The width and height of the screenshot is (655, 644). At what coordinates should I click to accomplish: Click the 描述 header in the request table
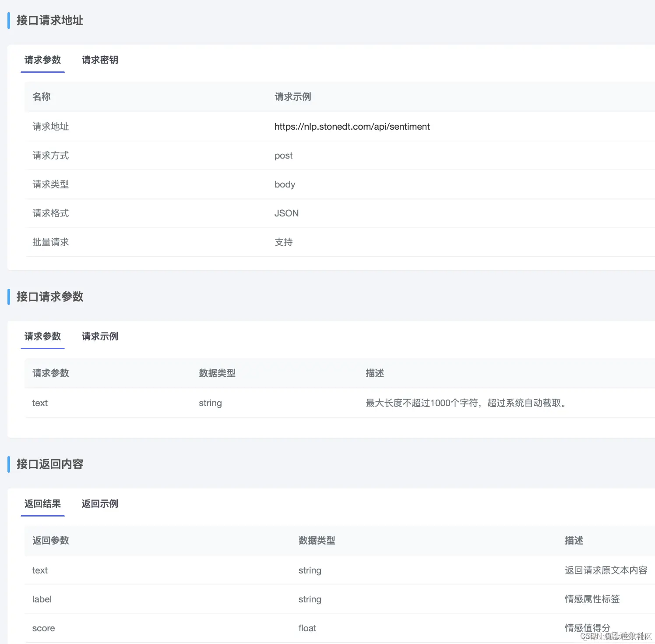[375, 373]
